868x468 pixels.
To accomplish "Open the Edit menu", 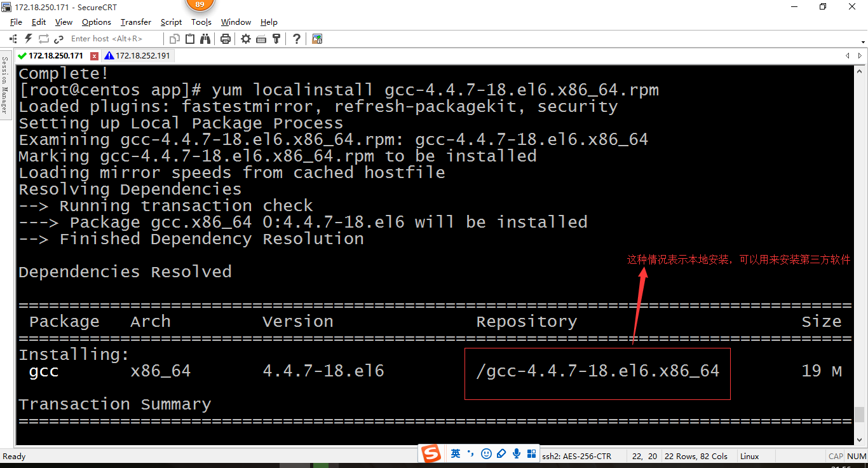I will point(39,22).
